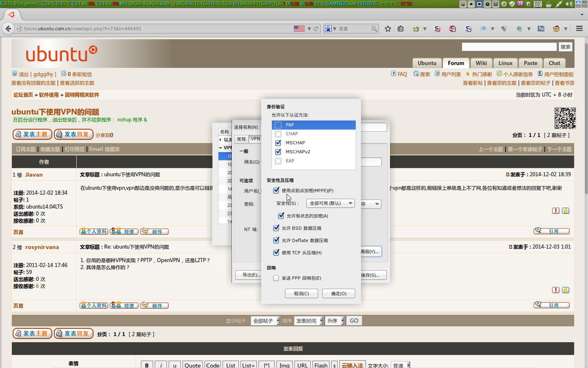The height and width of the screenshot is (368, 588).
Task: Toggle 允许 Deflate 数据压缩 checkbox
Action: click(x=276, y=240)
